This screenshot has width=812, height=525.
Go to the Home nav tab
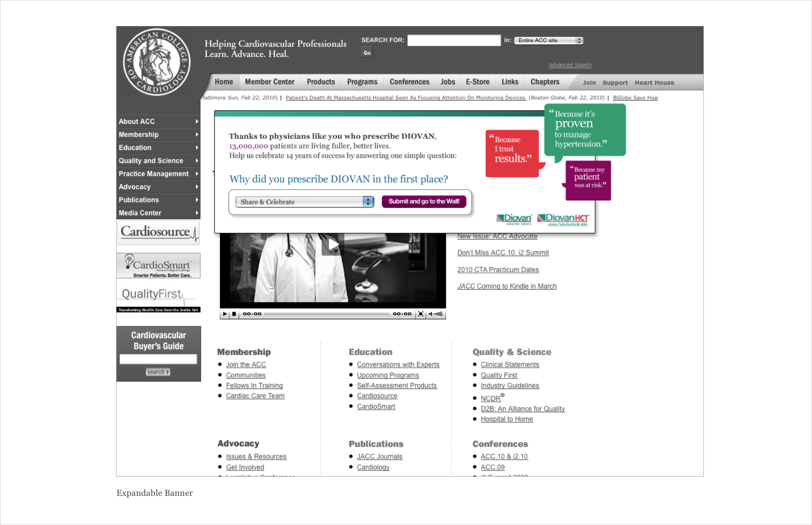click(x=224, y=82)
